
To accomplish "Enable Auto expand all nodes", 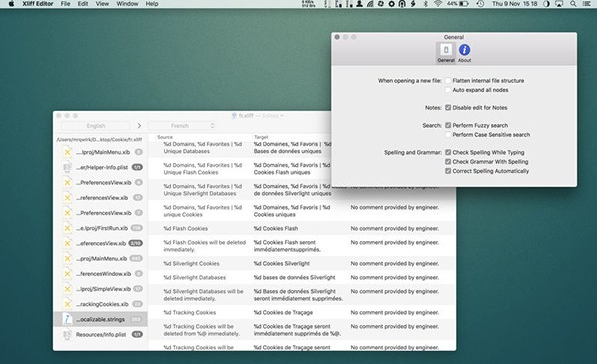I will (x=448, y=90).
